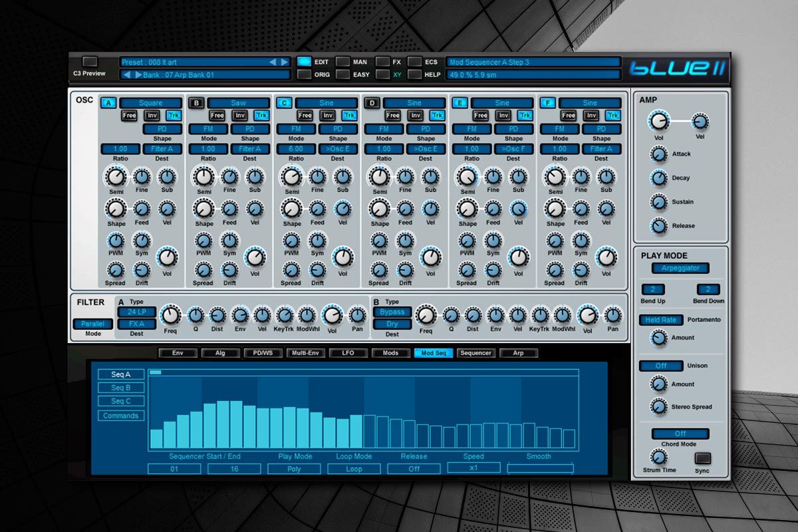
Task: Open Oscillator A waveform Square dropdown
Action: 150,103
